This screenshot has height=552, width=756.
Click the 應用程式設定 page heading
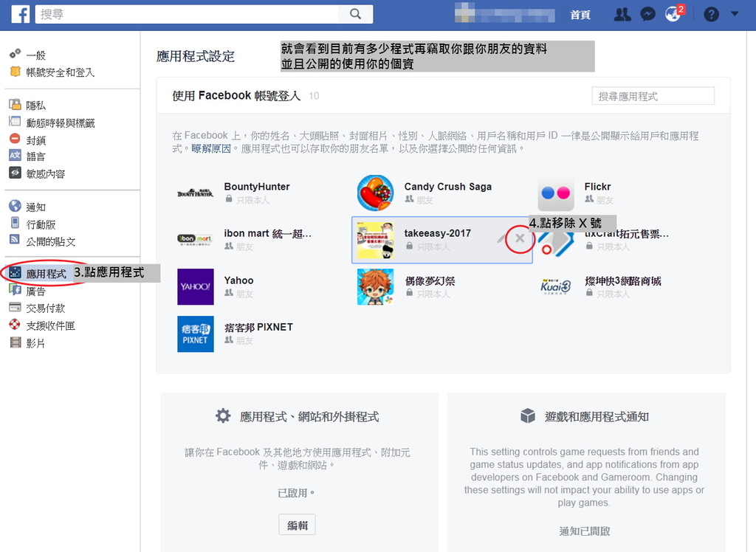coord(195,56)
